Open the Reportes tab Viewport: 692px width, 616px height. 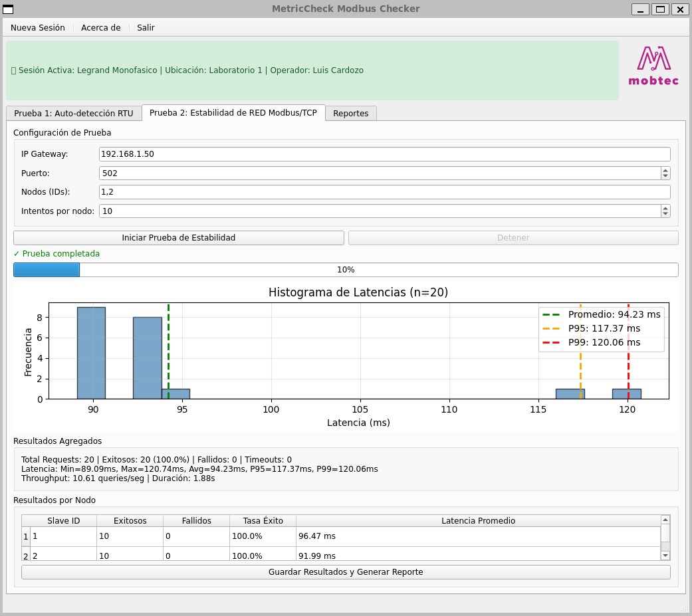tap(351, 114)
